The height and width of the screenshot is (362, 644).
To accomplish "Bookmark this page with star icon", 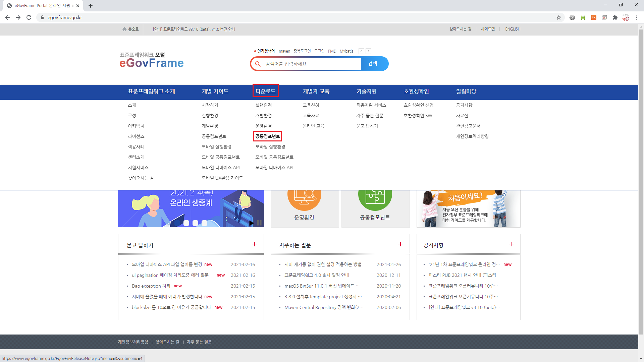I will (x=559, y=17).
